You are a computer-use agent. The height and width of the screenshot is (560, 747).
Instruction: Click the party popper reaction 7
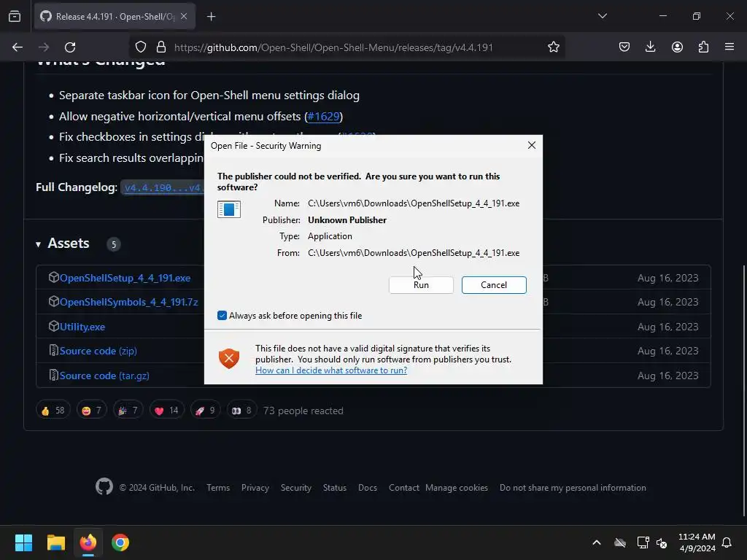click(x=128, y=411)
